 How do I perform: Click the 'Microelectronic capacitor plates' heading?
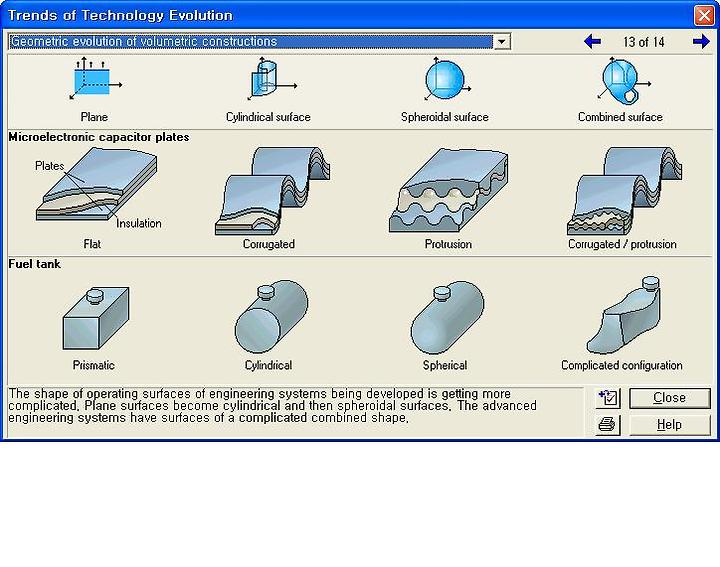click(x=99, y=137)
